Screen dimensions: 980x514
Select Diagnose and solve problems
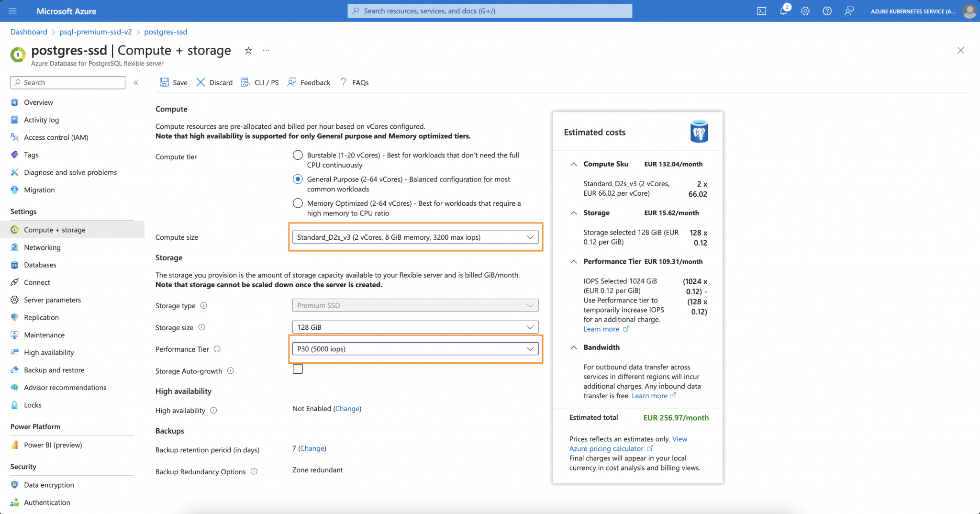(70, 172)
